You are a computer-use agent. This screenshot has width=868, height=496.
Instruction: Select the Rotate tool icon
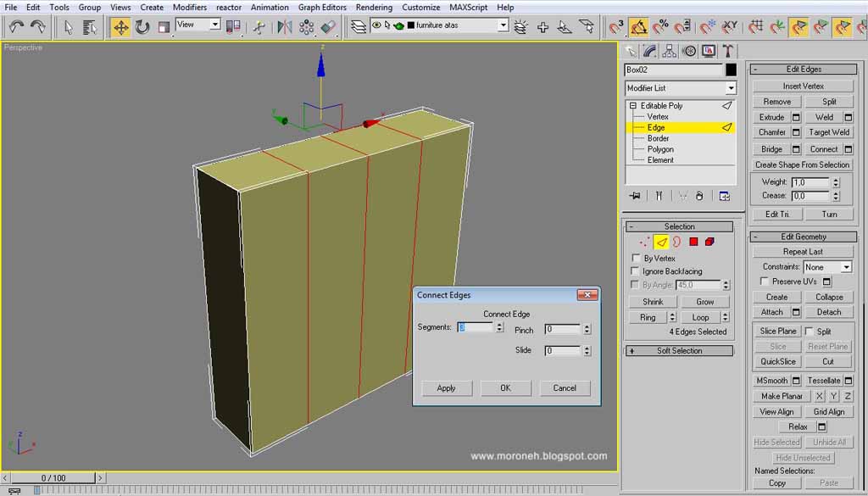(x=142, y=26)
